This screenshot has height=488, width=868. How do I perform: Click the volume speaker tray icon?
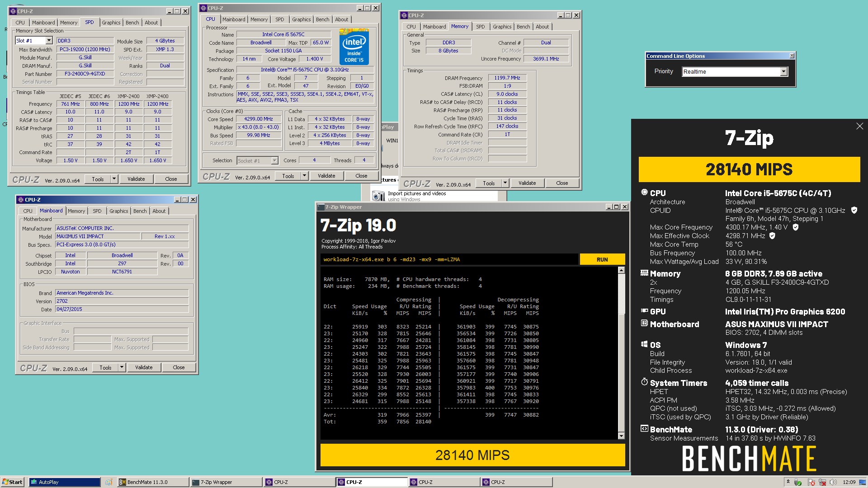tap(832, 482)
